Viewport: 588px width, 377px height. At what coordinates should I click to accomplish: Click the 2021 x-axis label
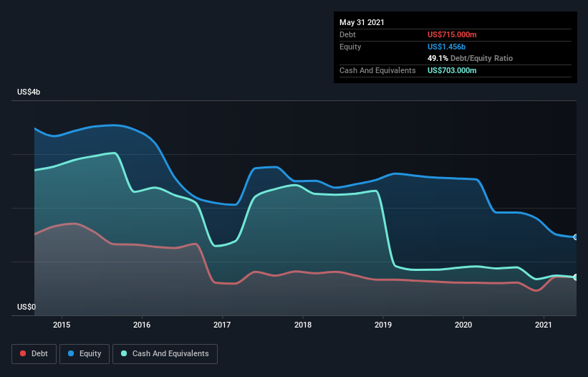click(544, 325)
